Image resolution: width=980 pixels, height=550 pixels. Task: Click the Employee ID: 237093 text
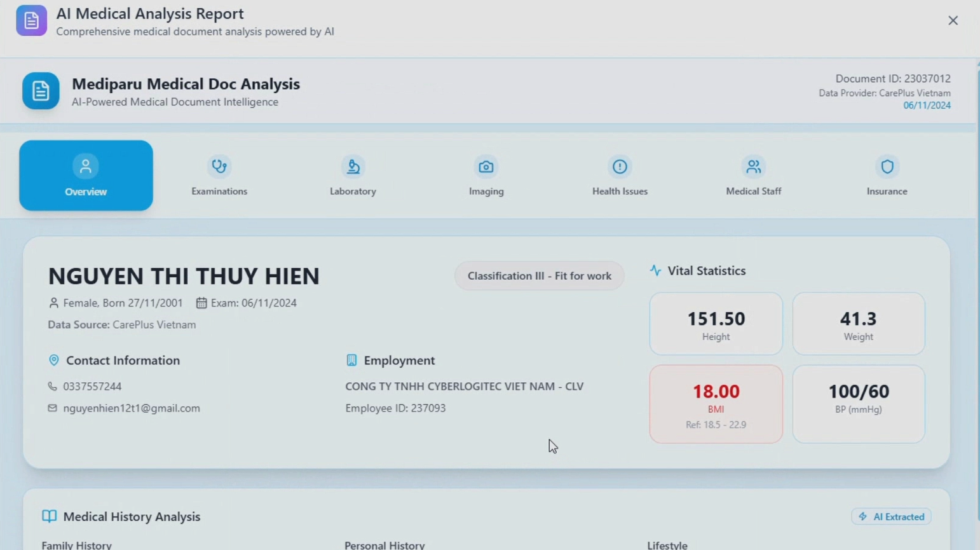(395, 408)
